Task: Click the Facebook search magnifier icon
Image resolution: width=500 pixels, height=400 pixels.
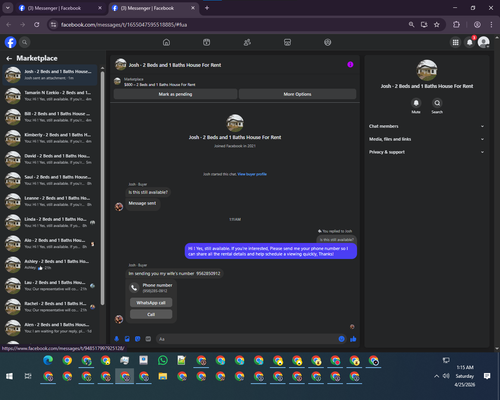Action: (x=24, y=42)
